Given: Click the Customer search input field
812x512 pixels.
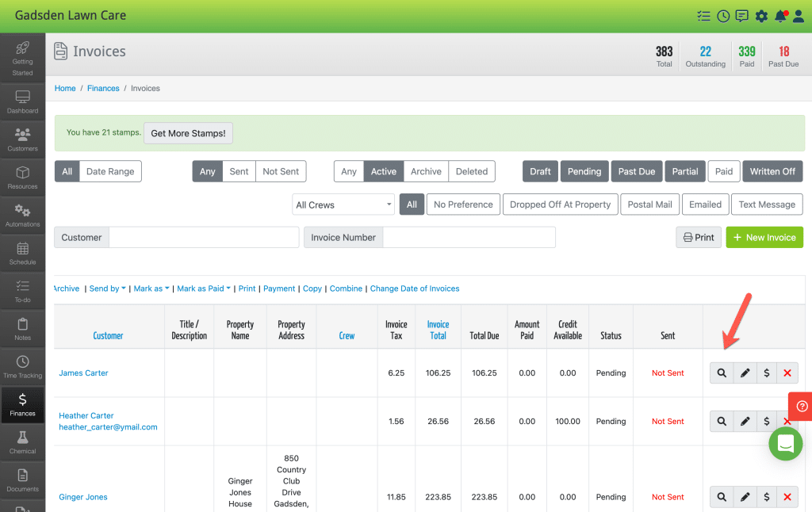Looking at the screenshot, I should pos(204,237).
